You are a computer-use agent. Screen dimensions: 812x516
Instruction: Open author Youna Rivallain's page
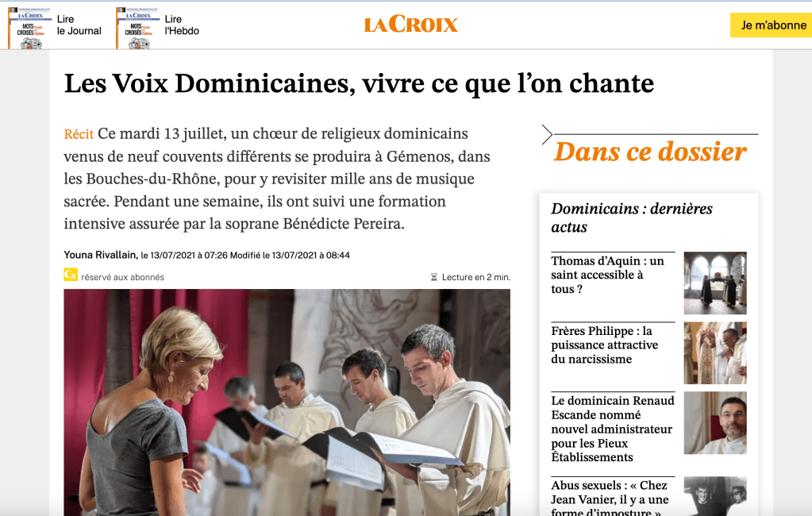tap(101, 255)
